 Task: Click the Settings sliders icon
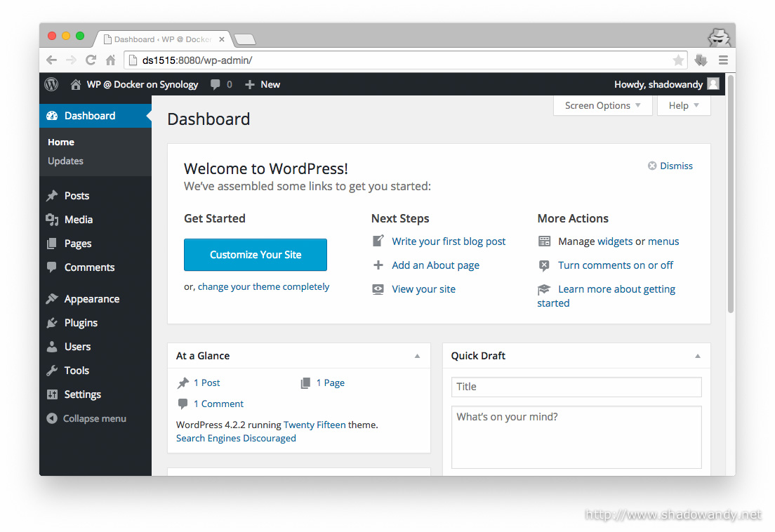click(52, 394)
